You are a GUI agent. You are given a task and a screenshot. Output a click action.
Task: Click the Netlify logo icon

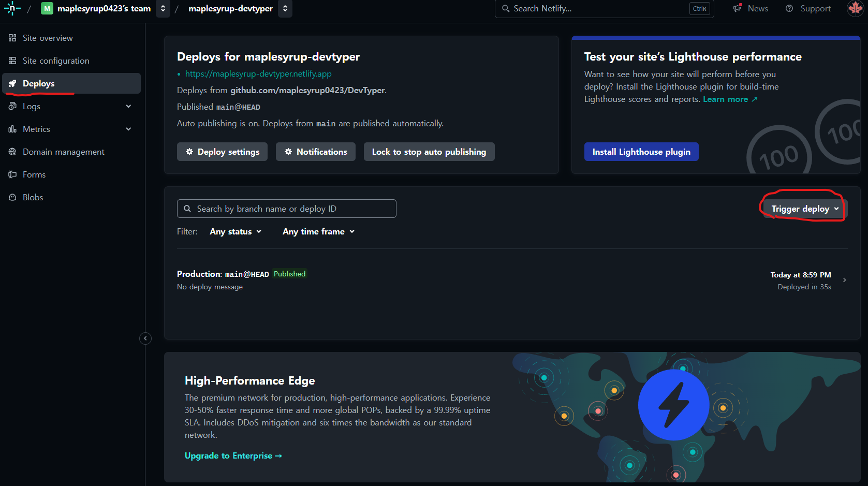coord(12,8)
